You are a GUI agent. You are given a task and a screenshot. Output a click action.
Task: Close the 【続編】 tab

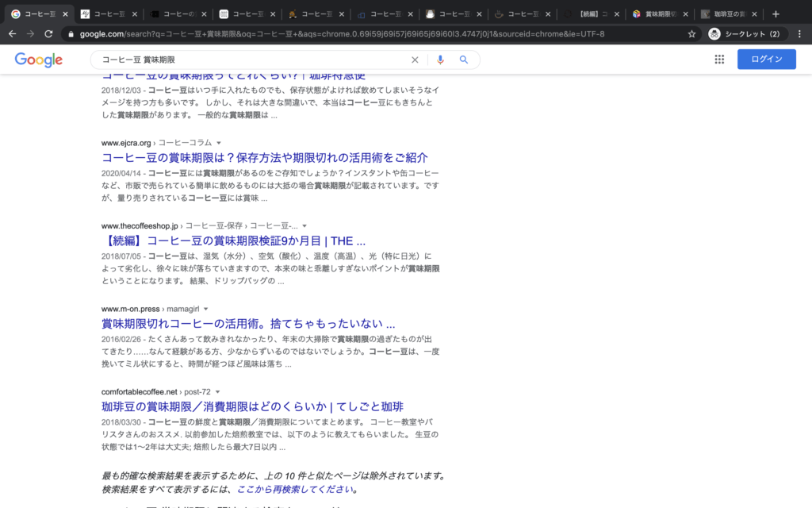[616, 14]
